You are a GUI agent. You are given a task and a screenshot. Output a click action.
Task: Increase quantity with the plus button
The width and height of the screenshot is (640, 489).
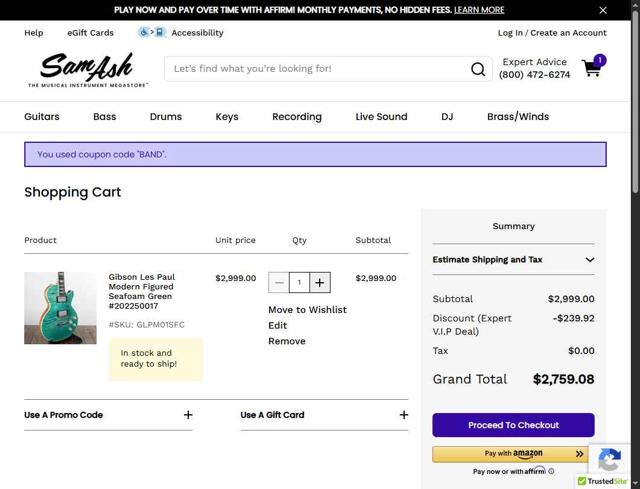[320, 282]
